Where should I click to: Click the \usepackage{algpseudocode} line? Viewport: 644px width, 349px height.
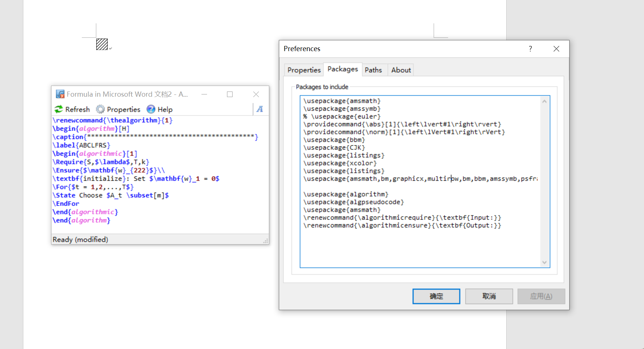pyautogui.click(x=354, y=202)
